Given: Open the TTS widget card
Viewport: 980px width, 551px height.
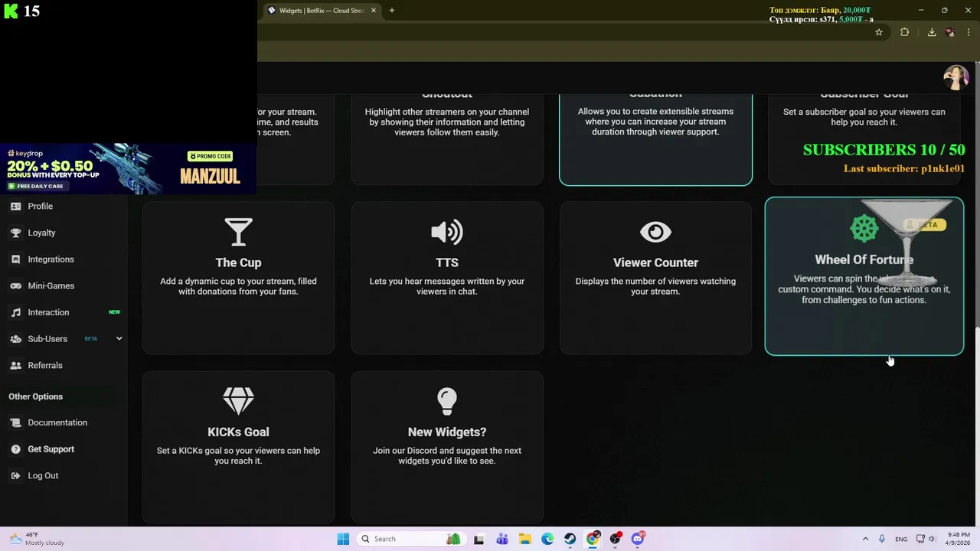Looking at the screenshot, I should coord(447,278).
